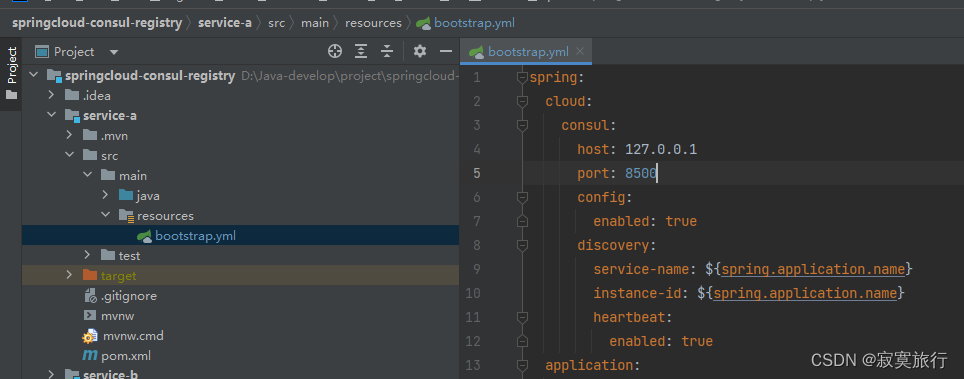Click line number 4 in the gutter
This screenshot has height=379, width=964.
point(476,150)
